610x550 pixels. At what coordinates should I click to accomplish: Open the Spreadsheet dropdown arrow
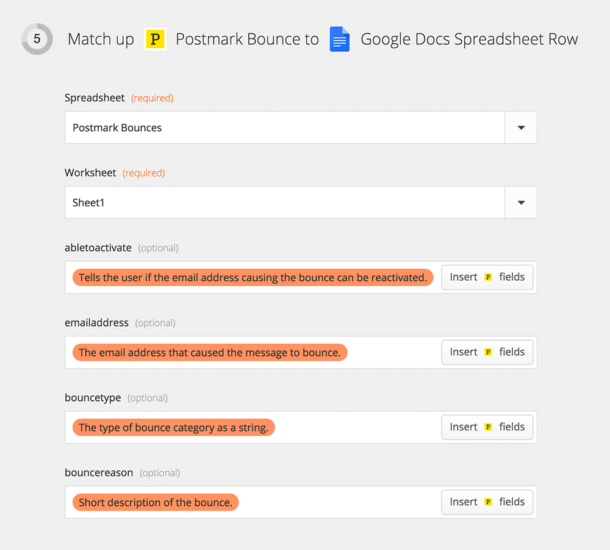520,128
